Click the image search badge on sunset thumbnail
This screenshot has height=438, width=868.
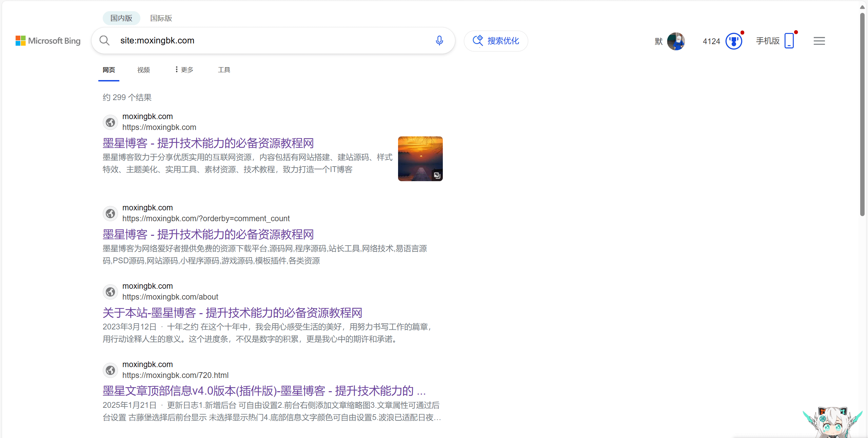[437, 175]
